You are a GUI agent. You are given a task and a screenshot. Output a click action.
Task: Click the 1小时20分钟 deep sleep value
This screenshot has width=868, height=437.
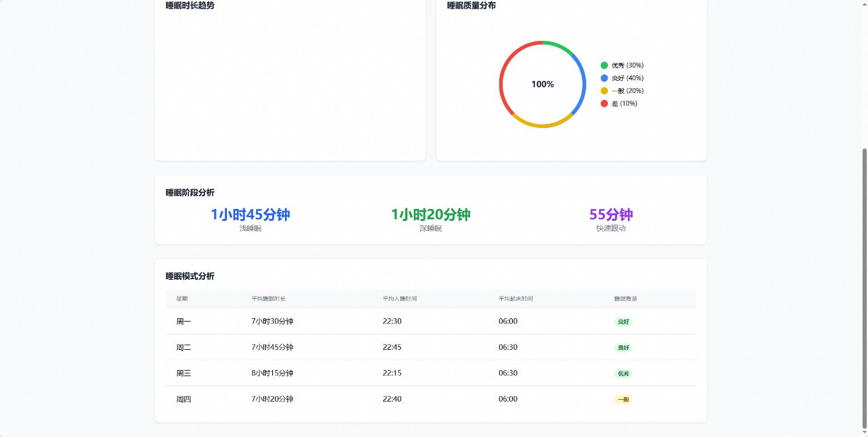tap(430, 214)
